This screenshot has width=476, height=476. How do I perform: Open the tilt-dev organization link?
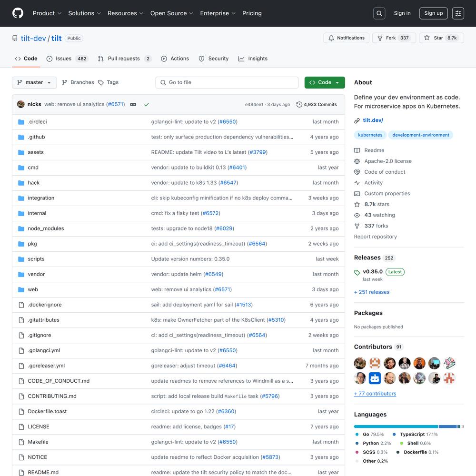coord(33,38)
